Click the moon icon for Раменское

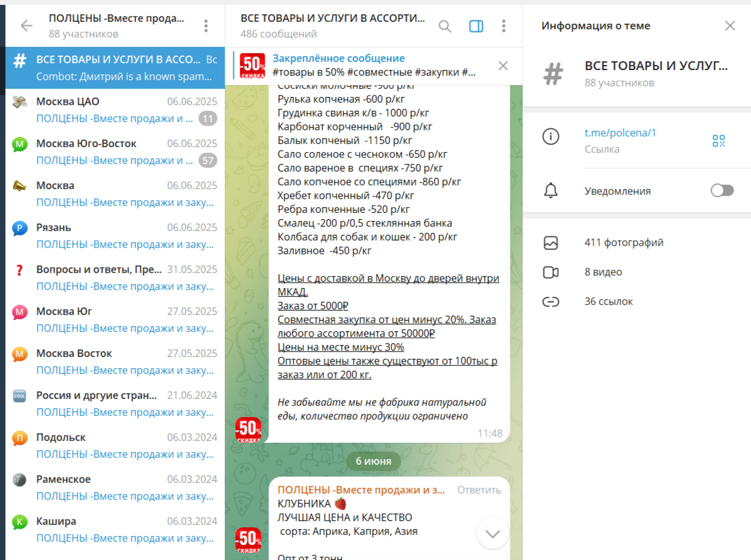(19, 480)
